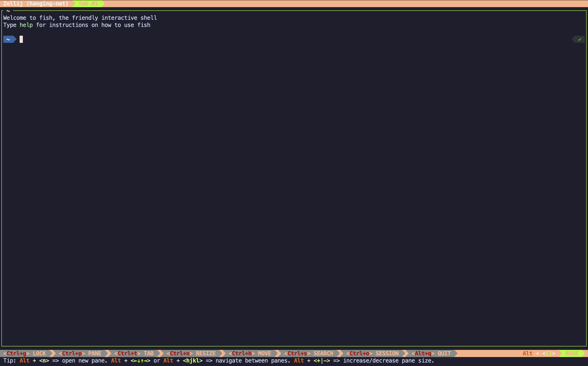
Task: Click the Ctrl+s SEARCH mode segment
Action: pos(309,353)
